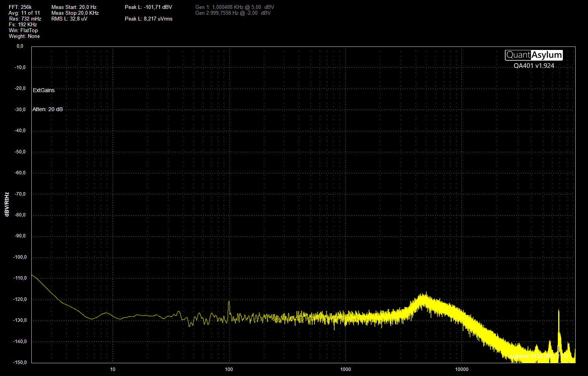Click Peak L: 8,217 uVrms reading
Screen dimensions: 588x376
(x=149, y=19)
